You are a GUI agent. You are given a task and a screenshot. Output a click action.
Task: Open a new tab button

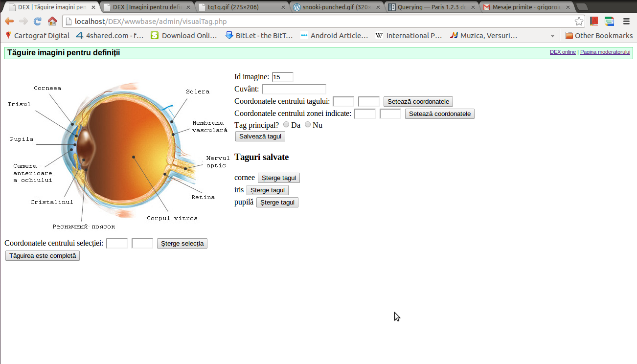(x=582, y=7)
